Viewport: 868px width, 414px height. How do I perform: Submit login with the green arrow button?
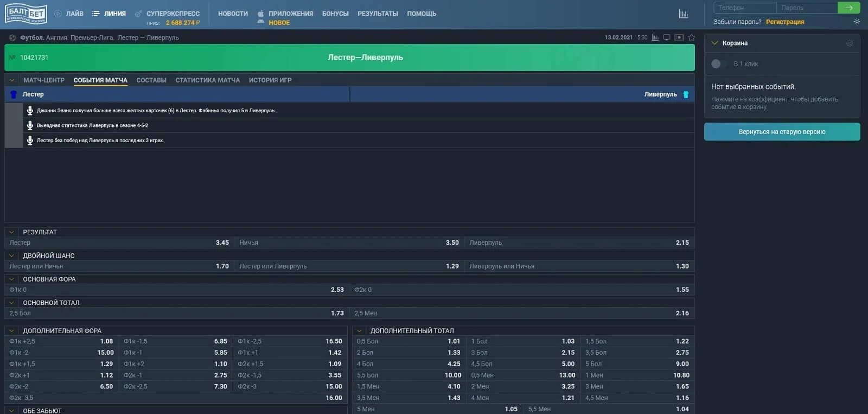[849, 8]
